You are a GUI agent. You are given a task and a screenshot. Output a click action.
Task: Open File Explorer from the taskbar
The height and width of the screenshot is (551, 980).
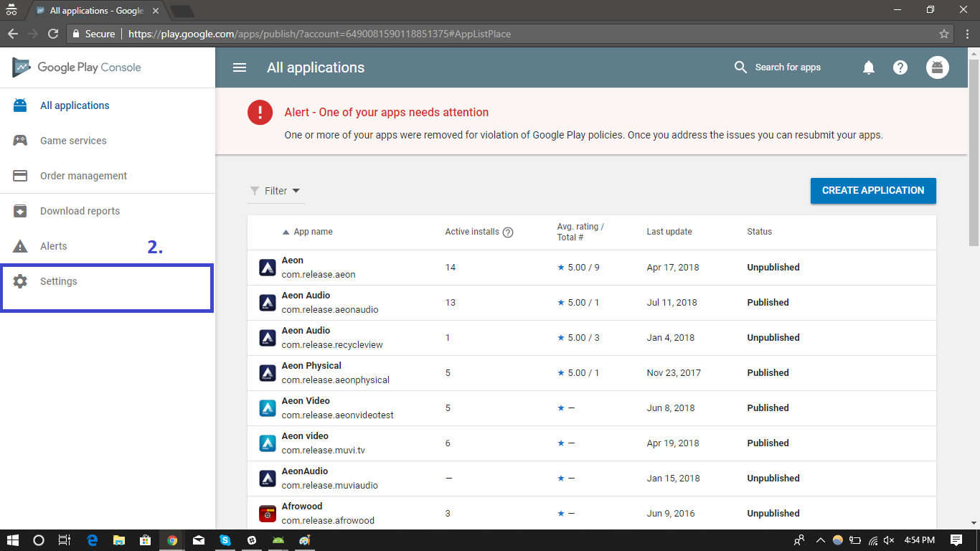coord(119,540)
